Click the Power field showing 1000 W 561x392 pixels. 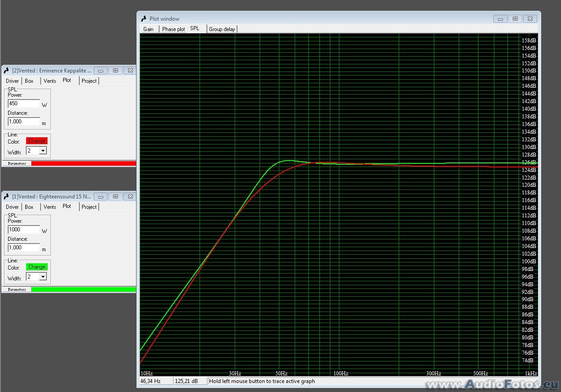(24, 230)
